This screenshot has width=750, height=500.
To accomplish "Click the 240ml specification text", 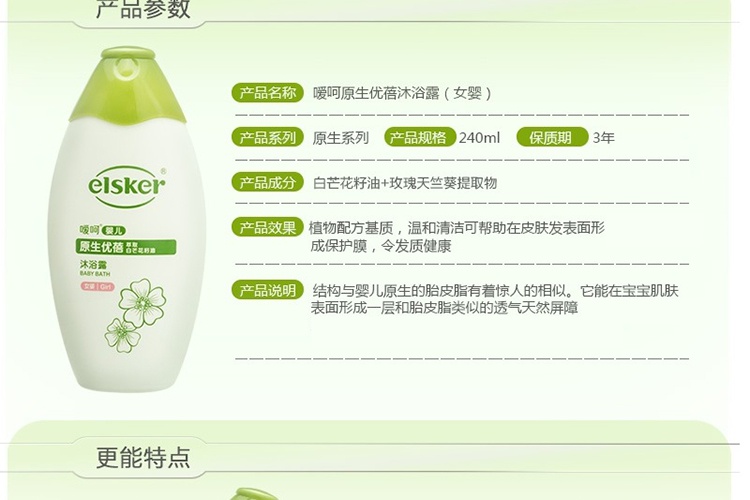I will pos(479,138).
